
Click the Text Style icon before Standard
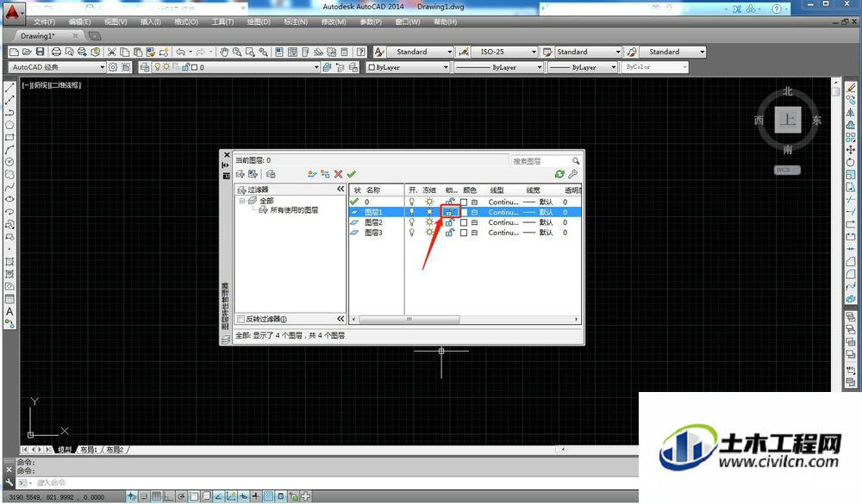pos(378,52)
